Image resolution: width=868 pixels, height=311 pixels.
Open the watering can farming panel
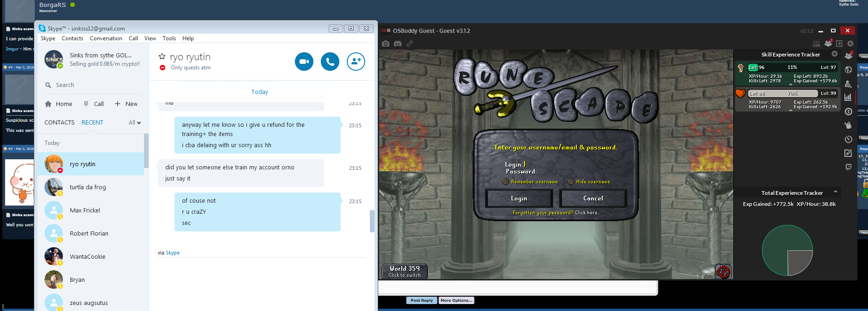848,125
